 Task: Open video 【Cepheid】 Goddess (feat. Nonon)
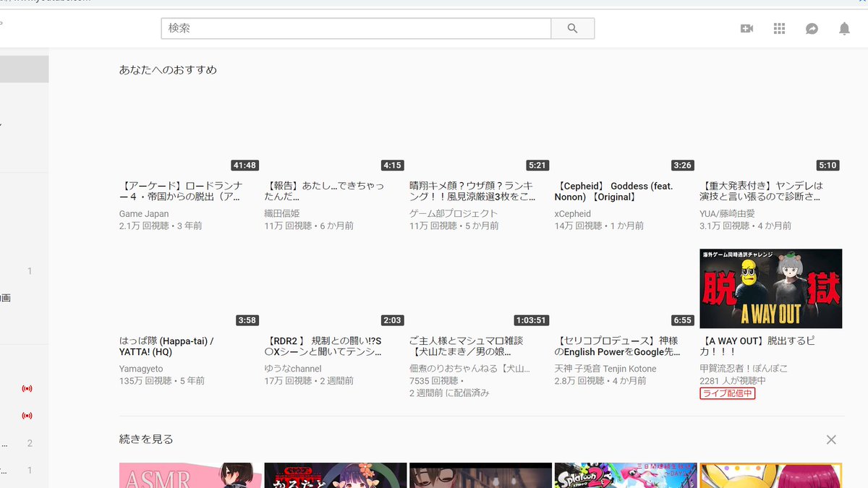[613, 191]
